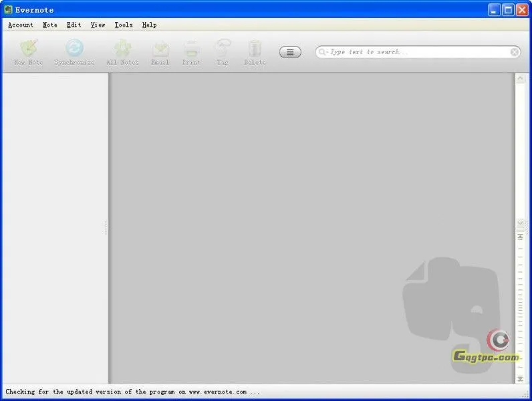Click the Email toolbar icon
The height and width of the screenshot is (401, 532).
pos(160,49)
